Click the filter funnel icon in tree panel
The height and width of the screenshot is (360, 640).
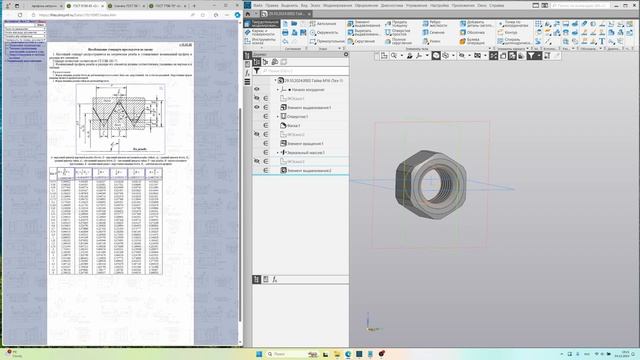coord(256,71)
